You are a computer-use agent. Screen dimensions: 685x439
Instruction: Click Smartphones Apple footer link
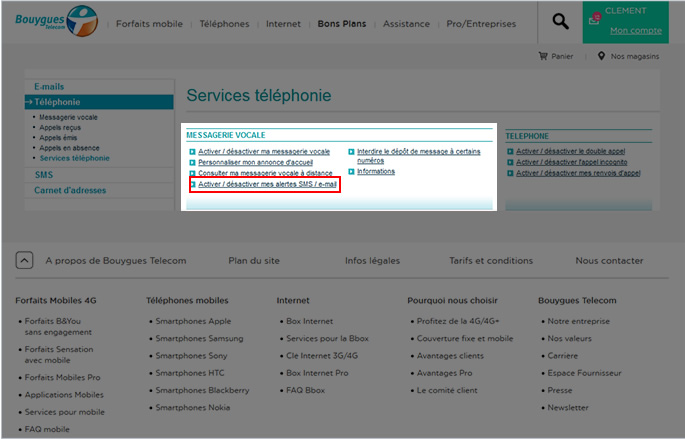pos(193,321)
